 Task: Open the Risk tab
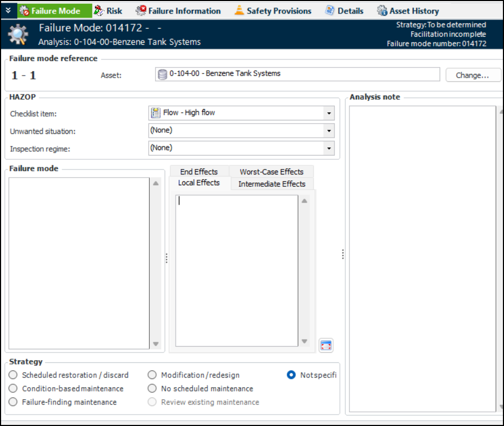108,11
